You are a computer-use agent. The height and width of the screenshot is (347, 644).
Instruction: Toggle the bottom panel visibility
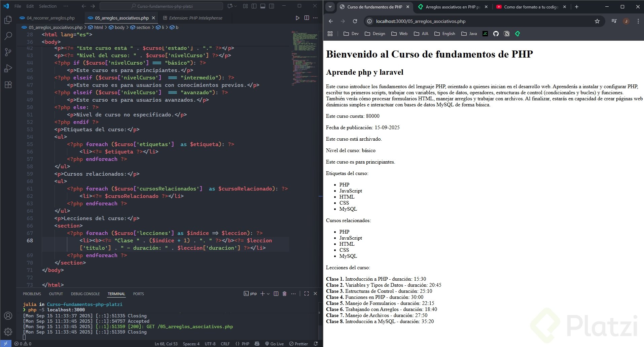tap(263, 6)
